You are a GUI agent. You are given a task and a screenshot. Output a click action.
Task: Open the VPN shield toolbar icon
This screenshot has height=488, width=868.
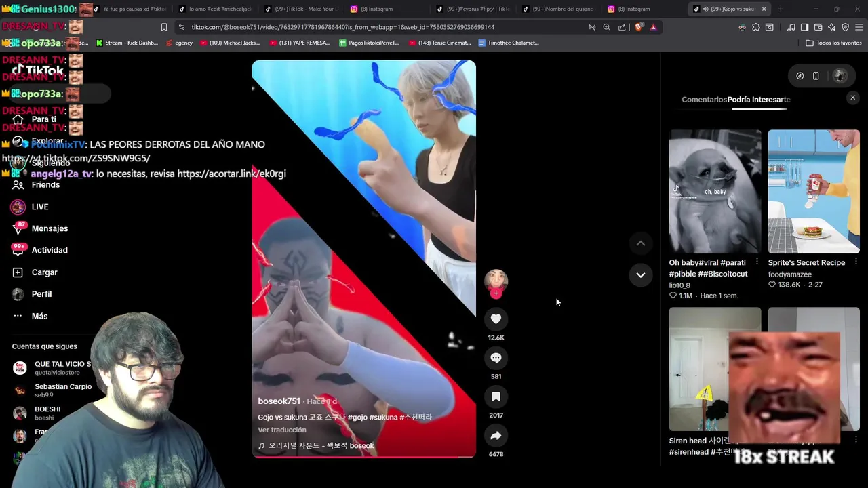[x=845, y=27]
